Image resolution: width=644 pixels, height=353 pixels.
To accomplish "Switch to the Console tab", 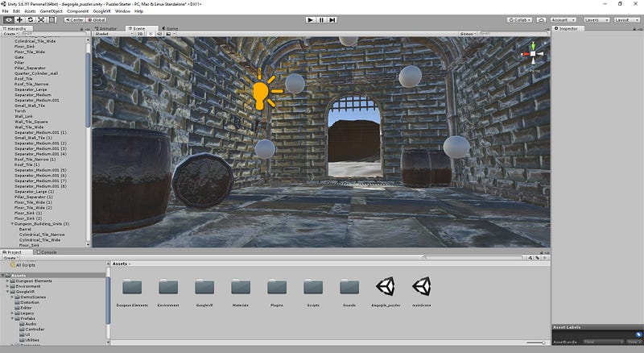I will pyautogui.click(x=48, y=251).
